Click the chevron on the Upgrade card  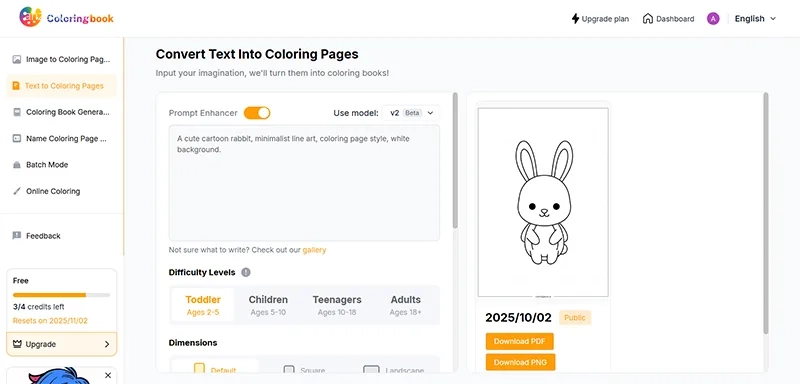tap(107, 344)
